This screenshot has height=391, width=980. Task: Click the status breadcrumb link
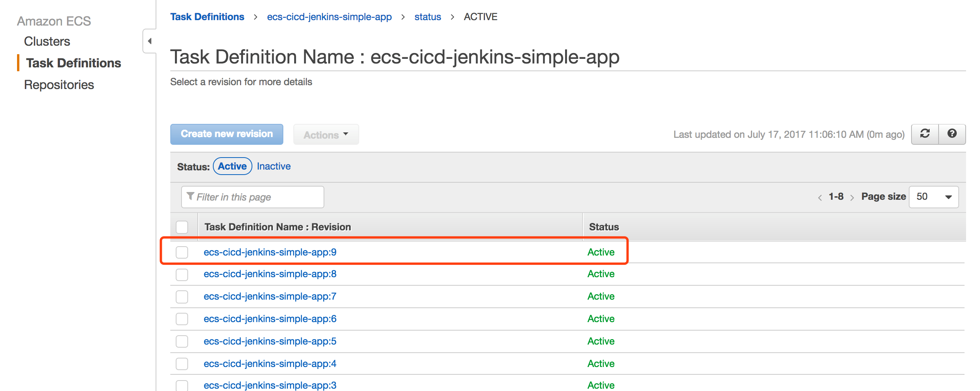(x=428, y=17)
